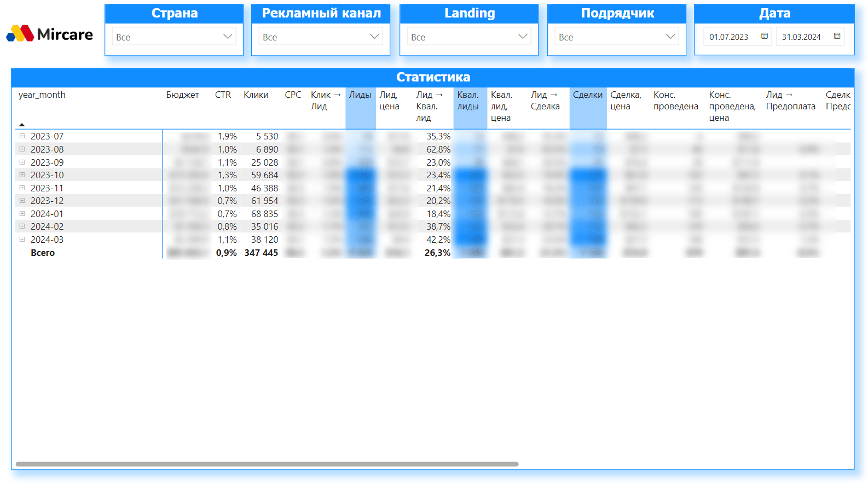The image size is (868, 485).
Task: Sort by Лид, цена column header
Action: pos(389,101)
